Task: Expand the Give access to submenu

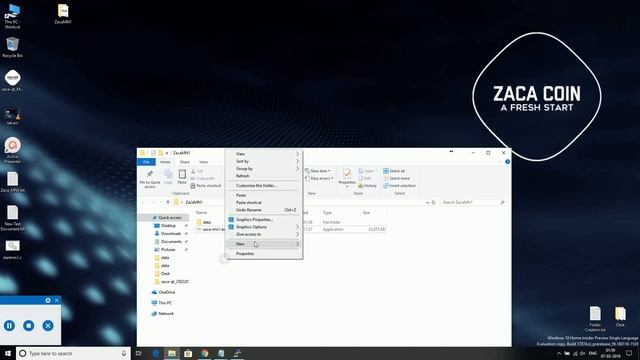Action: 264,234
